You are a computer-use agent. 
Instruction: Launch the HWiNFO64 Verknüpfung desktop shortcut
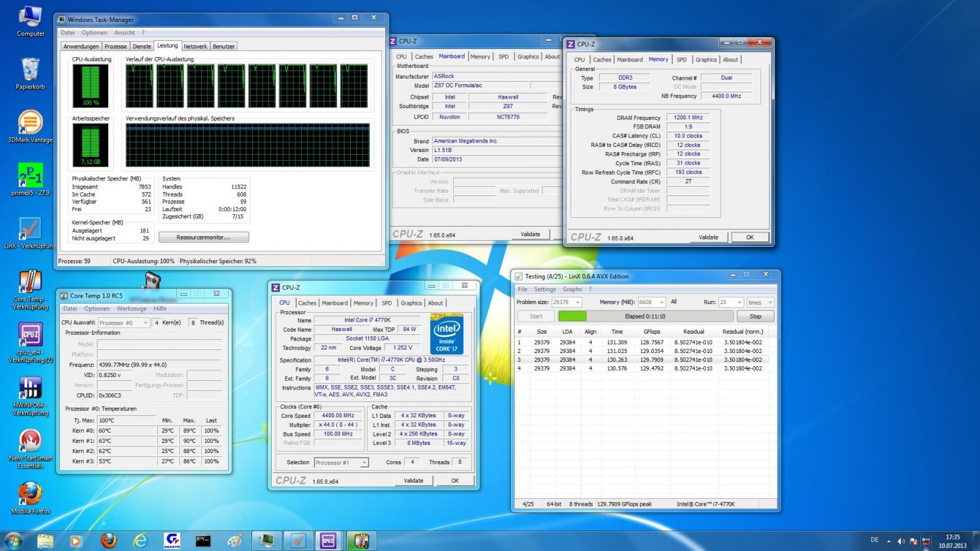[x=30, y=396]
